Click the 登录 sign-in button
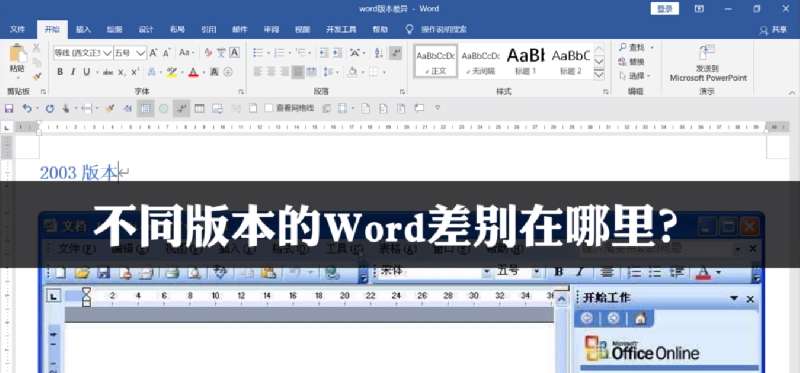This screenshot has height=373, width=800. 664,9
